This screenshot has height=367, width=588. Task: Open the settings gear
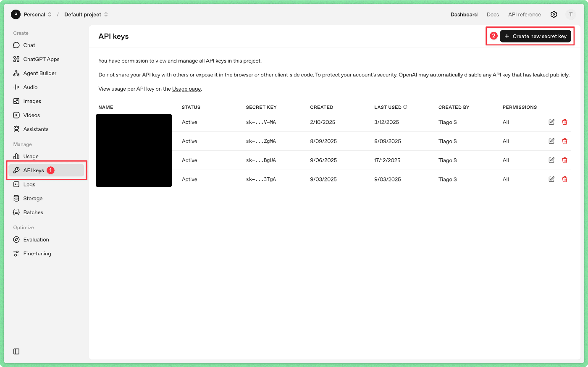[x=554, y=14]
